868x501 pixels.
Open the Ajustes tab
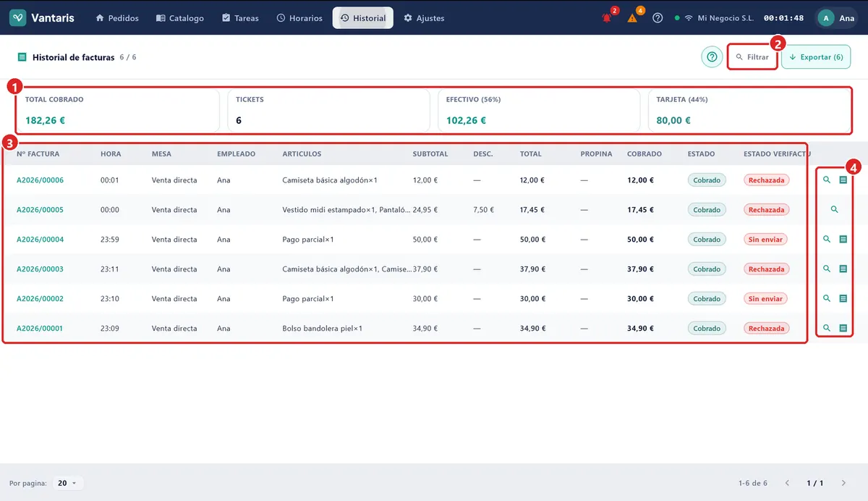coord(425,18)
